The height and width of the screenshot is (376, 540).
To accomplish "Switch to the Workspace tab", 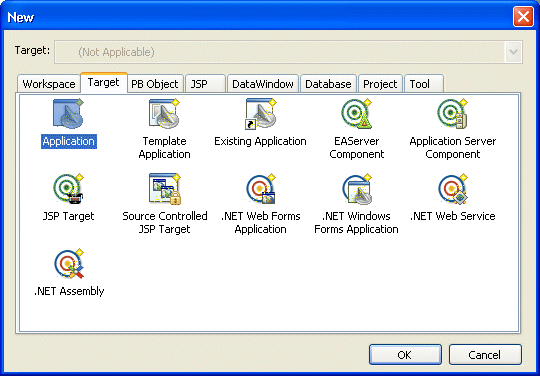I will coord(49,84).
